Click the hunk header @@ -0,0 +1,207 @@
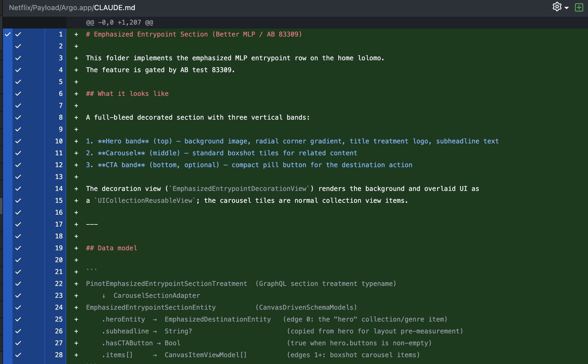The image size is (588, 364). coord(120,23)
